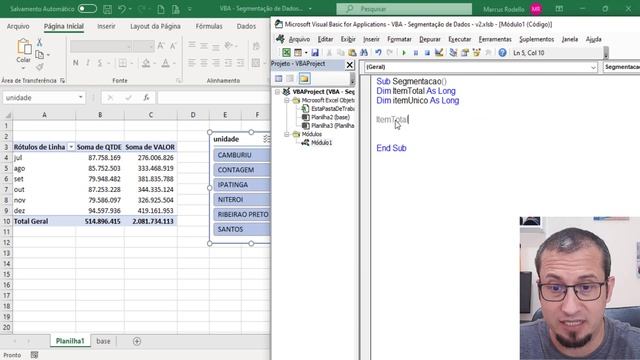Click Insert Function fx icon
The image size is (640, 360).
[x=146, y=98]
